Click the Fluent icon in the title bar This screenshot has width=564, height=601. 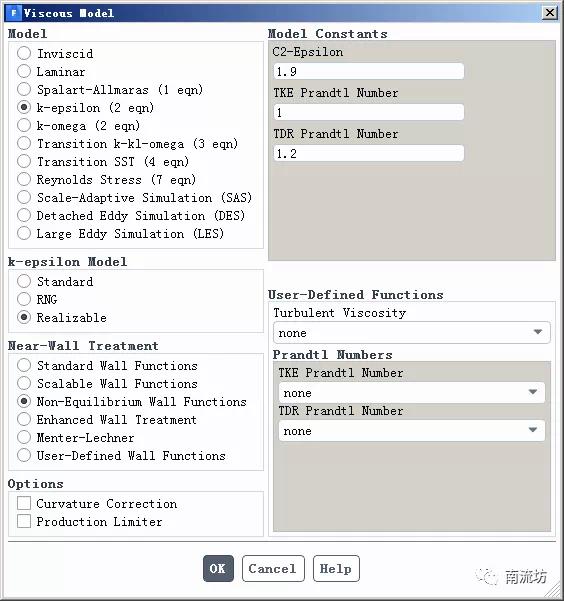(14, 13)
